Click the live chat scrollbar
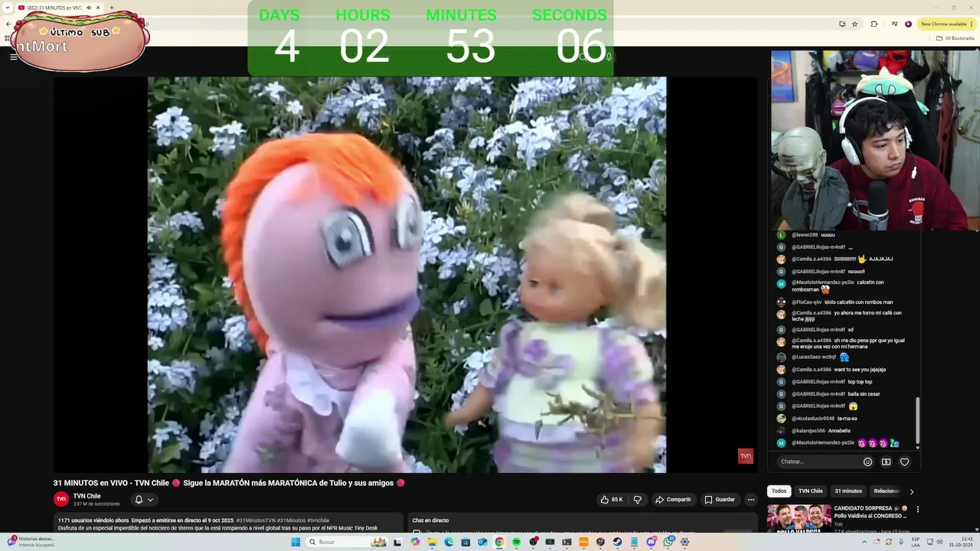This screenshot has width=980, height=551. coord(917,419)
